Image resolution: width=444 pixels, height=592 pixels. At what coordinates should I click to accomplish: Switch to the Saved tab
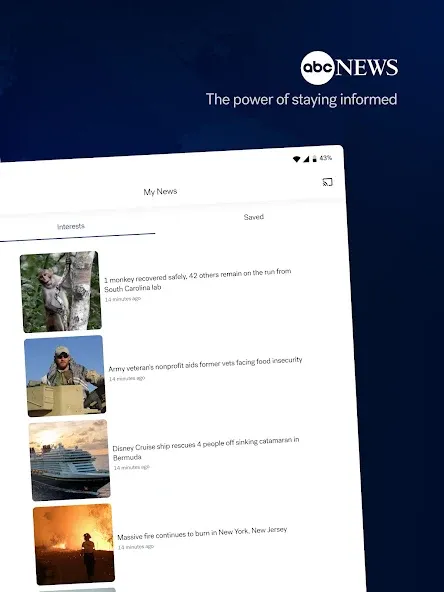254,217
